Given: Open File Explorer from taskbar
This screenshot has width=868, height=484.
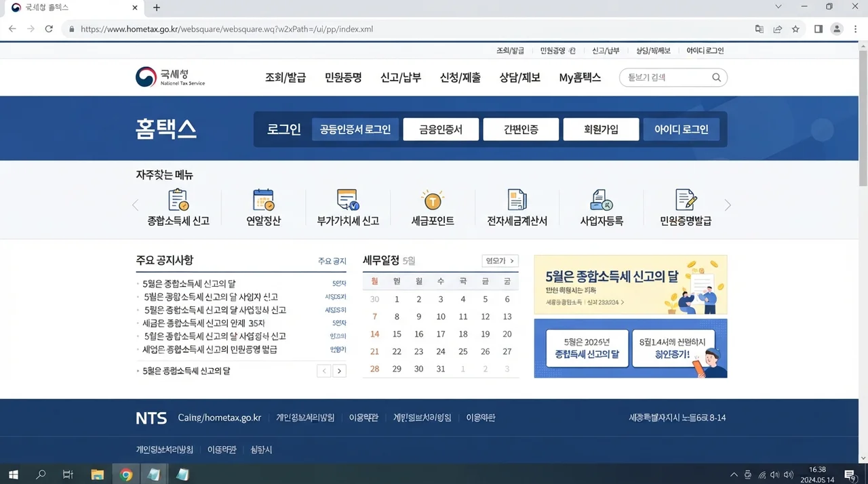Looking at the screenshot, I should tap(97, 475).
